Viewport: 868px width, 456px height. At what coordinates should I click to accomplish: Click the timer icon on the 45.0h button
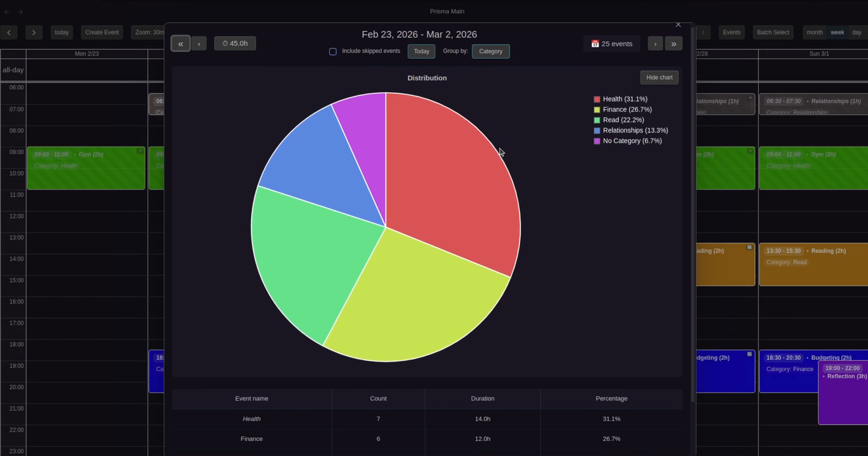point(225,43)
